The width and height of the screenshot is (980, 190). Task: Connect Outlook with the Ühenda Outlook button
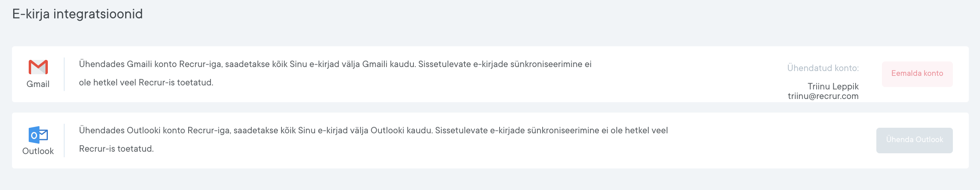click(x=914, y=140)
